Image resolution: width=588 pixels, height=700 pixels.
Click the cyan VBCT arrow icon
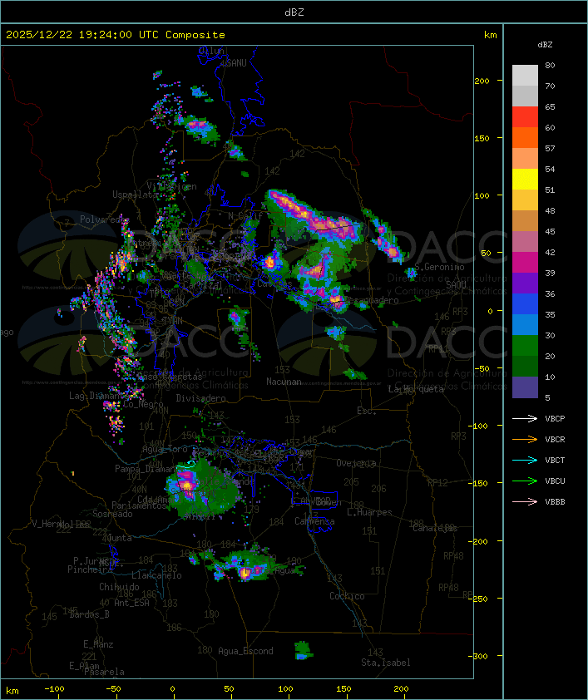point(525,460)
